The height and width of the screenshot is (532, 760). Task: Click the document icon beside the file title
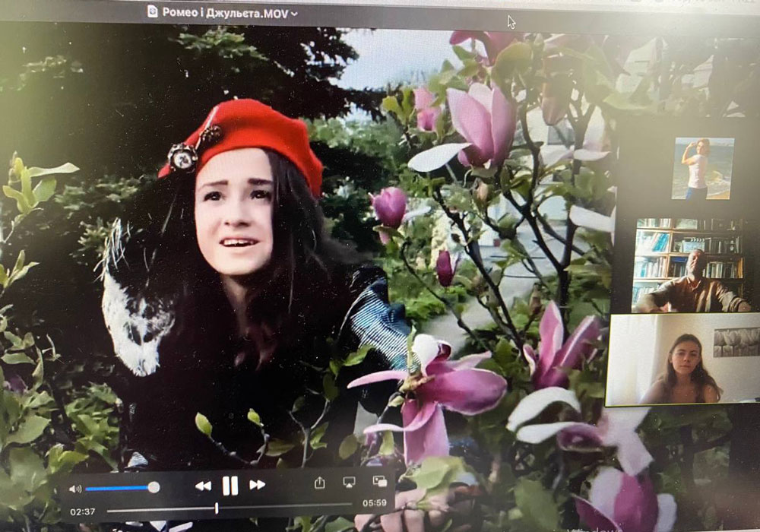(x=152, y=11)
